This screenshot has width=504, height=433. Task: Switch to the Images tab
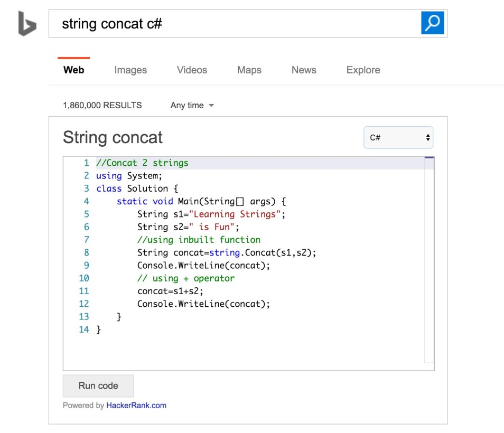pyautogui.click(x=130, y=70)
